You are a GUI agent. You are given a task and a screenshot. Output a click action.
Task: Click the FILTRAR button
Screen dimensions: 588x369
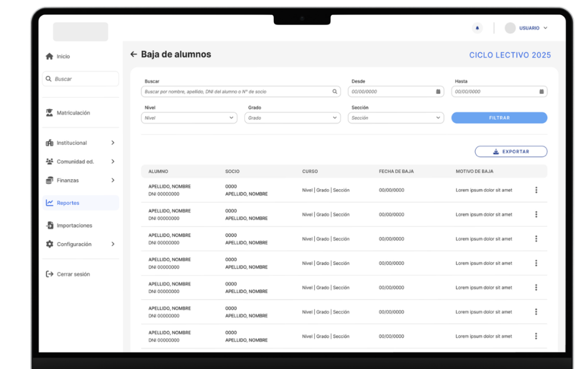(x=499, y=118)
